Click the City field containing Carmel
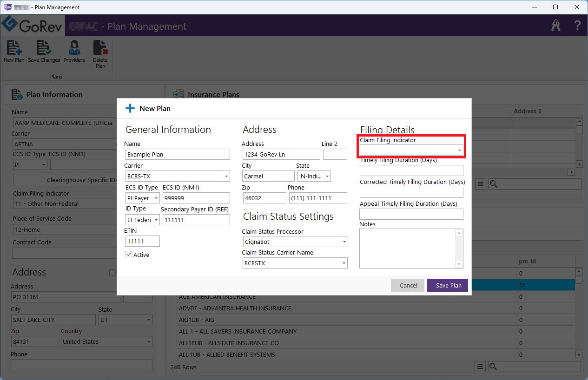 click(269, 176)
